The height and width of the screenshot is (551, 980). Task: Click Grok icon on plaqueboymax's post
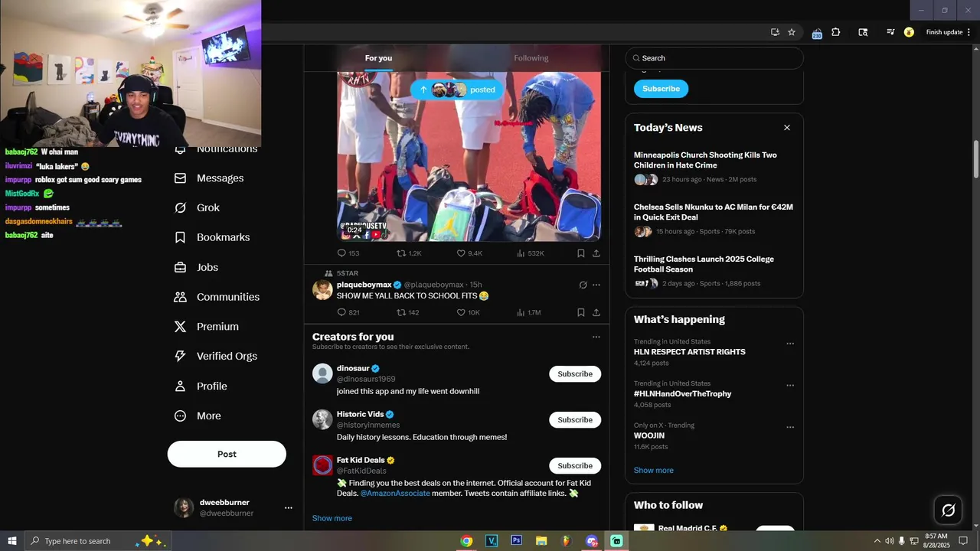tap(583, 285)
